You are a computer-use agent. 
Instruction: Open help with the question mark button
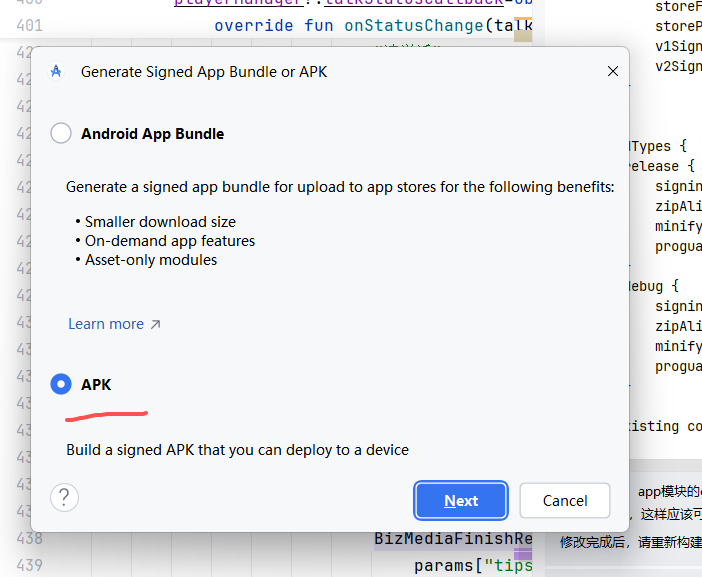pyautogui.click(x=64, y=498)
